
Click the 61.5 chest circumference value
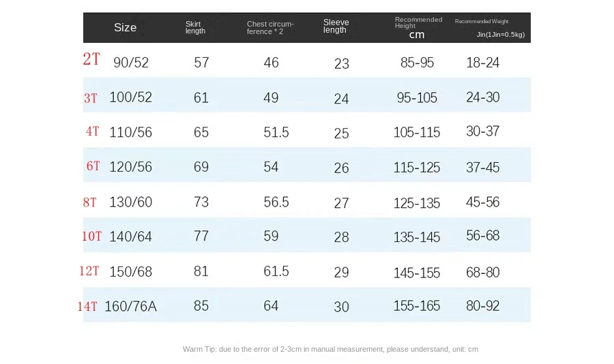click(276, 271)
